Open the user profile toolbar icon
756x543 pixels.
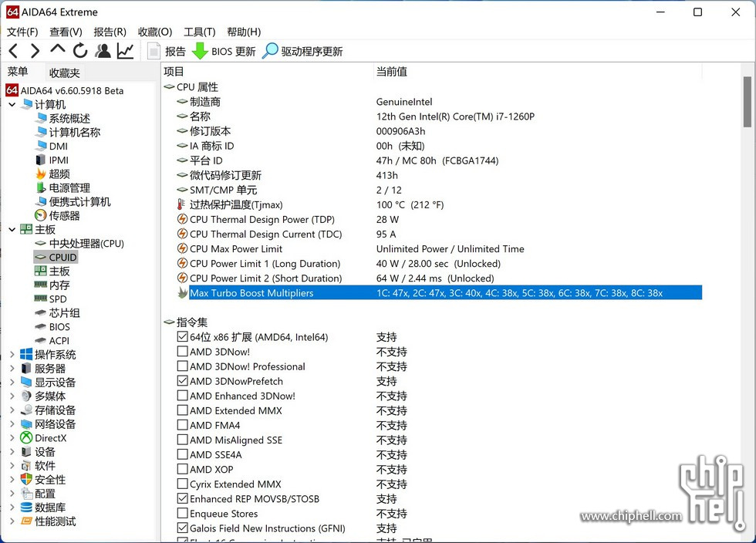tap(103, 51)
